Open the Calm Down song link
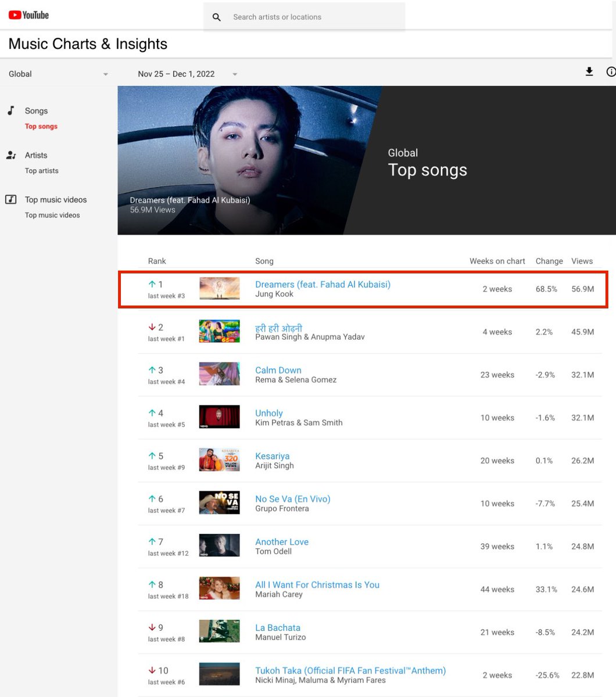616x697 pixels. pyautogui.click(x=278, y=370)
